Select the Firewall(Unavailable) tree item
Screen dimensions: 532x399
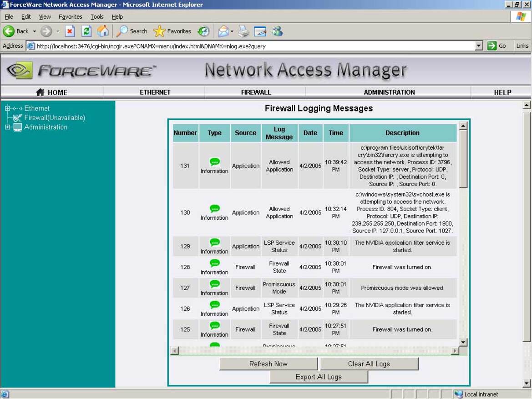(x=55, y=118)
